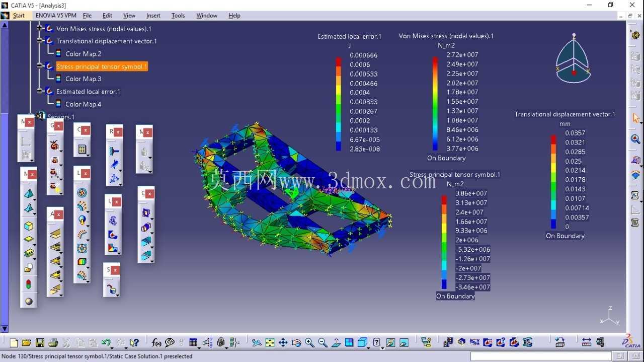Click the Select arrow in right toolbar

[x=635, y=118]
